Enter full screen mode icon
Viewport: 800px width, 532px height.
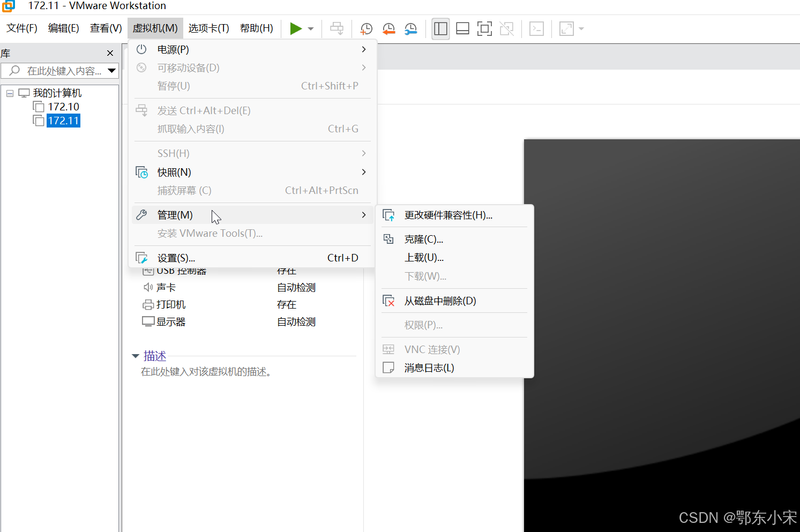tap(484, 28)
